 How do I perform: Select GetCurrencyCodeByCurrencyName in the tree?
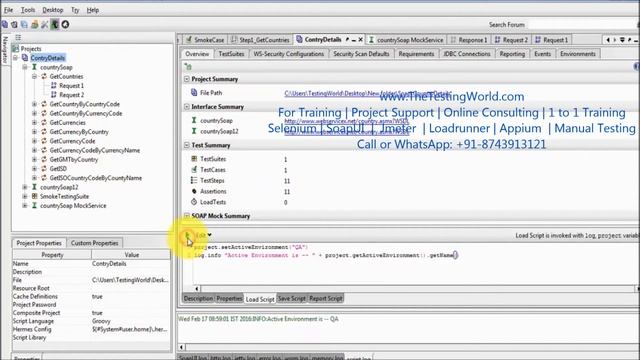pyautogui.click(x=95, y=150)
